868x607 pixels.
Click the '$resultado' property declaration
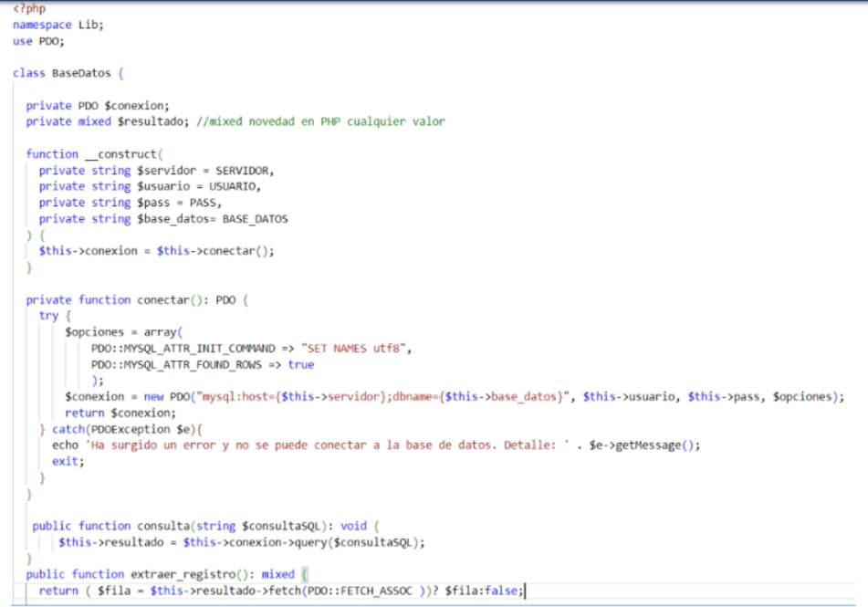152,121
